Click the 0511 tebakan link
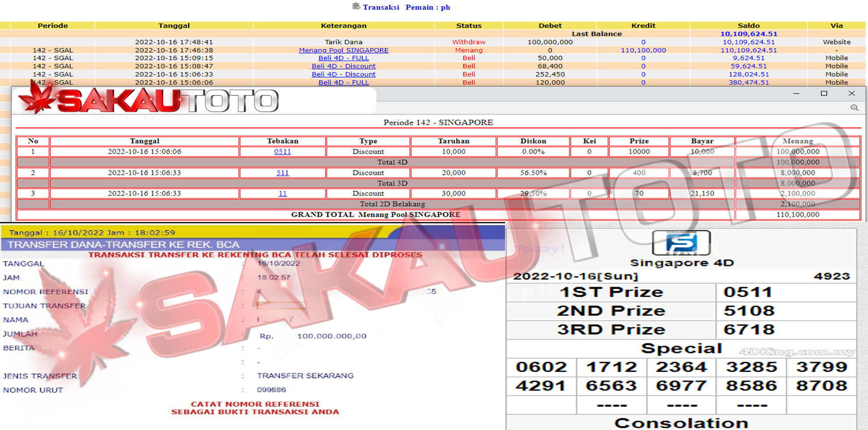Viewport: 868px width, 430px height. point(282,151)
